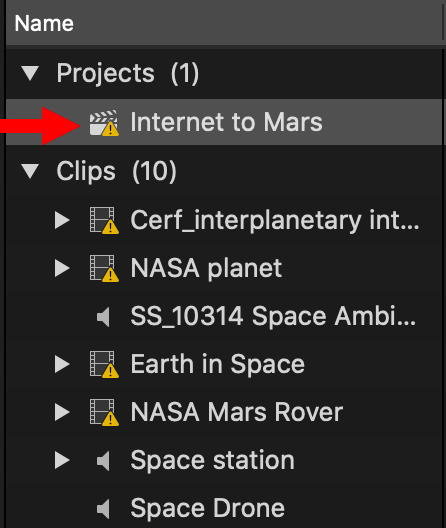
Task: Click the Cerf_interplanetary filmstrip warning icon
Action: point(104,221)
